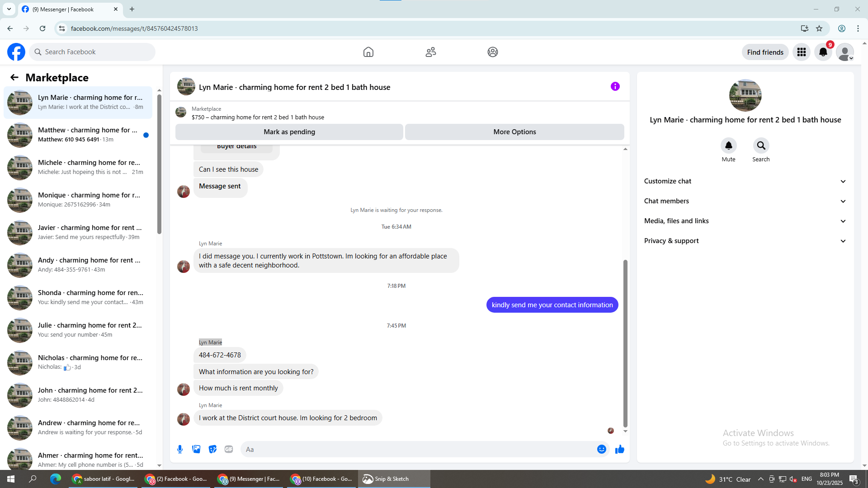This screenshot has height=488, width=868.
Task: Click the Mark as pending button
Action: point(289,132)
